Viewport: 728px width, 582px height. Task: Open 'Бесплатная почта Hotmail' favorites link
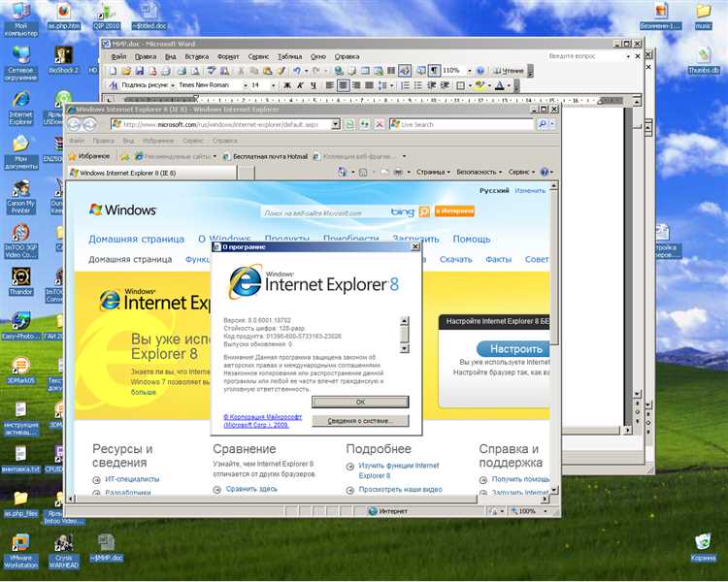point(266,157)
